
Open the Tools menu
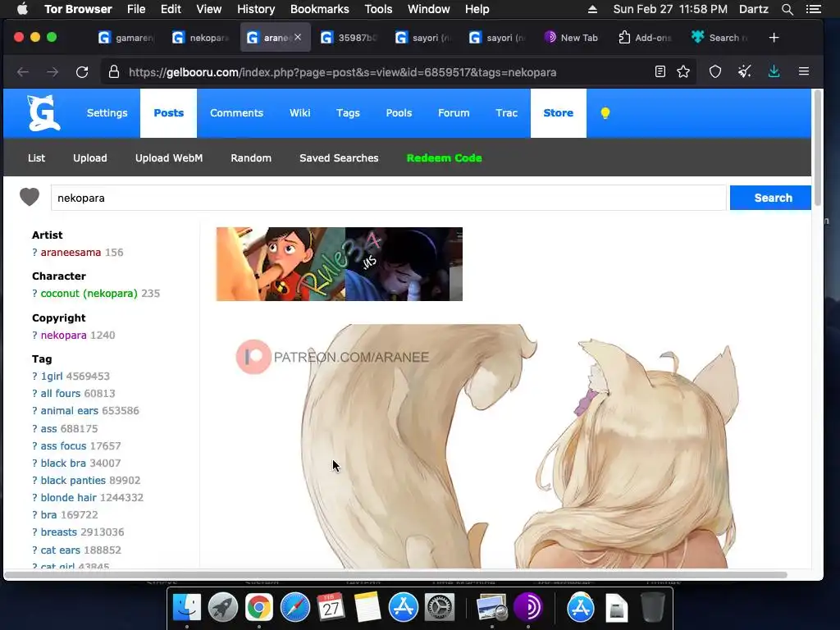point(378,9)
